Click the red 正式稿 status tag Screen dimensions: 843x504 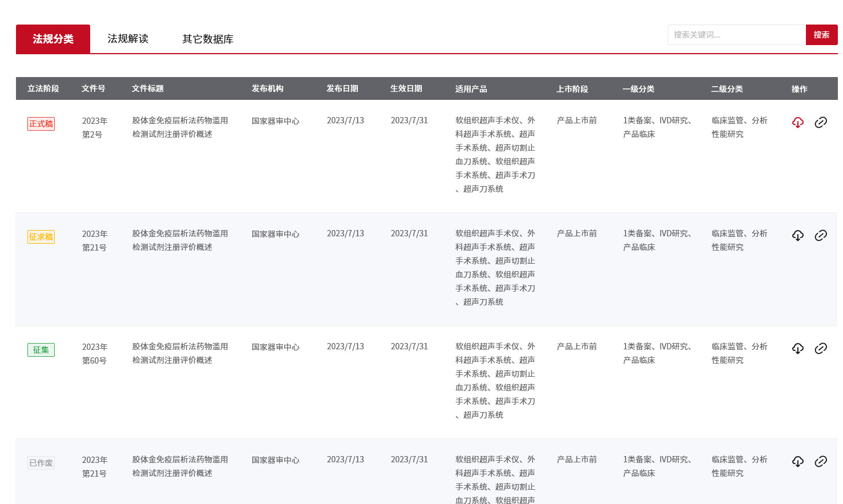[x=41, y=124]
